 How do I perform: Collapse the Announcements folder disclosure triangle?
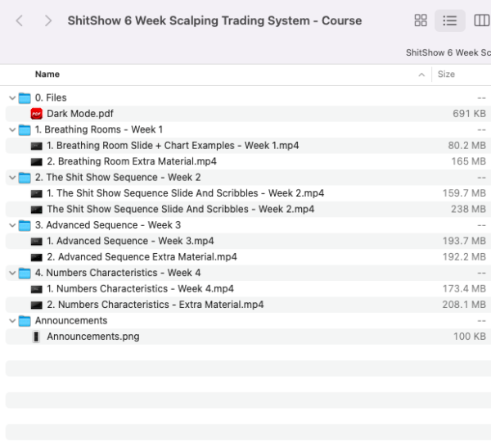pyautogui.click(x=11, y=321)
